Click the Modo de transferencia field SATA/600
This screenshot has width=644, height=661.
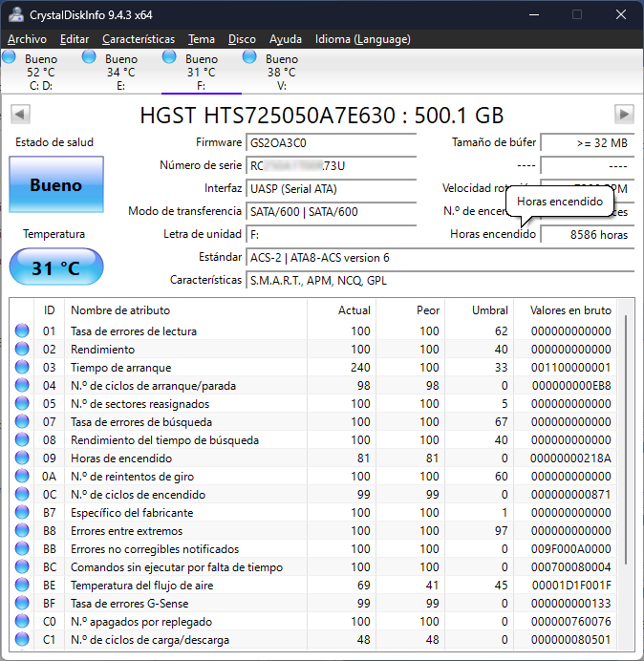click(x=332, y=211)
